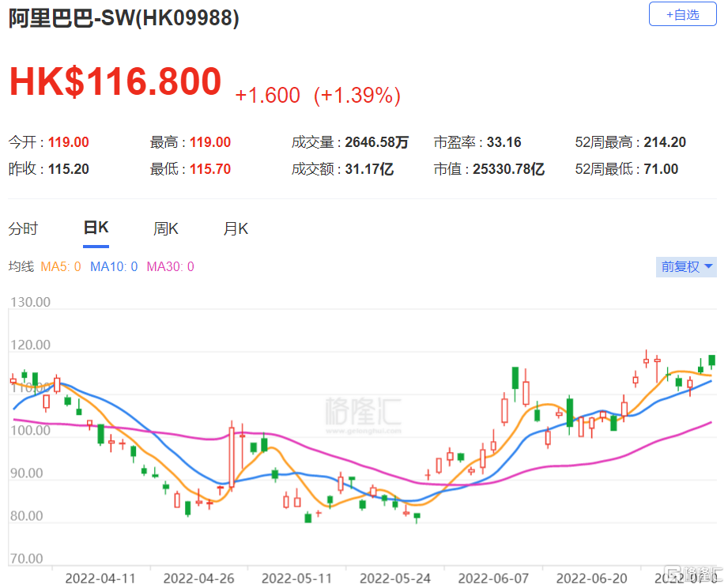Click the 2022-05-24 date axis label
This screenshot has width=728, height=588.
point(395,579)
